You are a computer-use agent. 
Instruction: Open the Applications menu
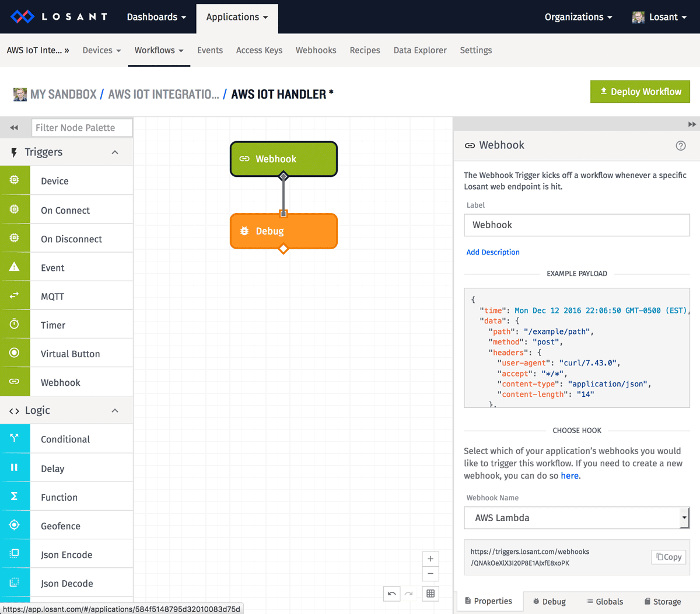coord(237,17)
